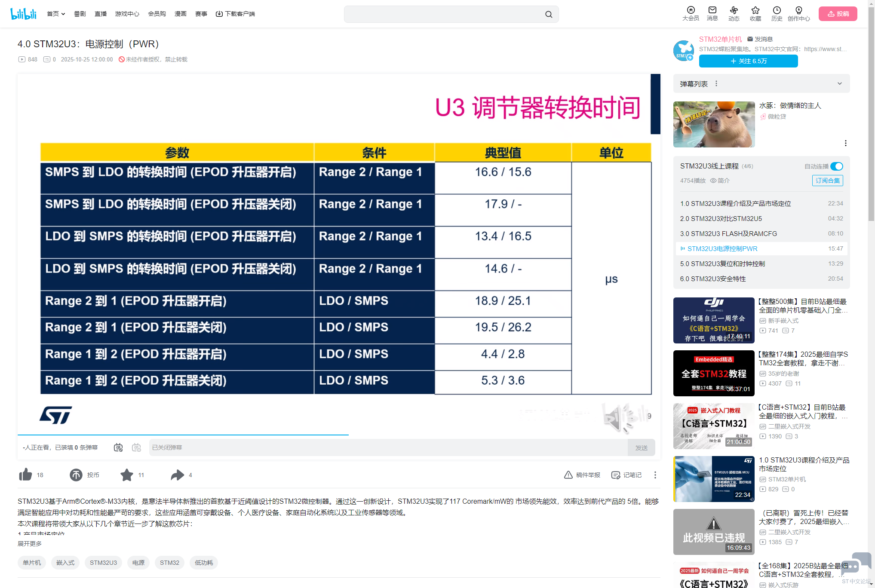Follow uploader with 关注 6.5万 button
Screen dimensions: 875x588
pyautogui.click(x=749, y=61)
